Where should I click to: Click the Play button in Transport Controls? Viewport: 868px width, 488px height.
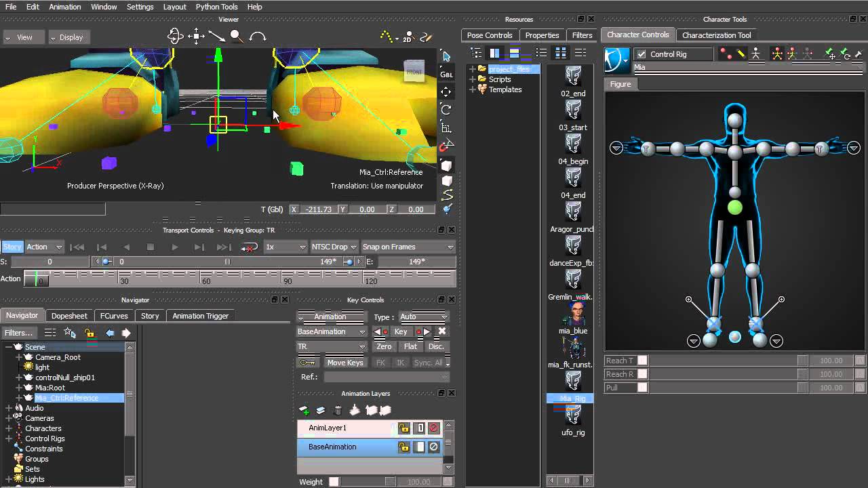[x=174, y=247]
